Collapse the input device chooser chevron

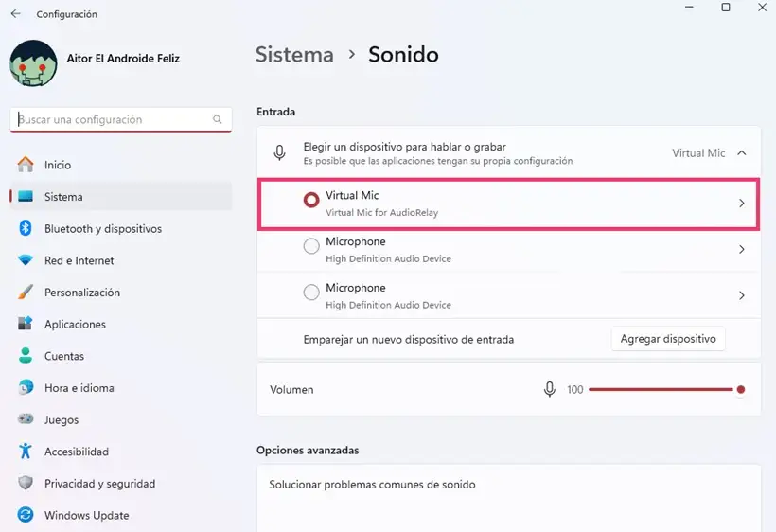(741, 153)
